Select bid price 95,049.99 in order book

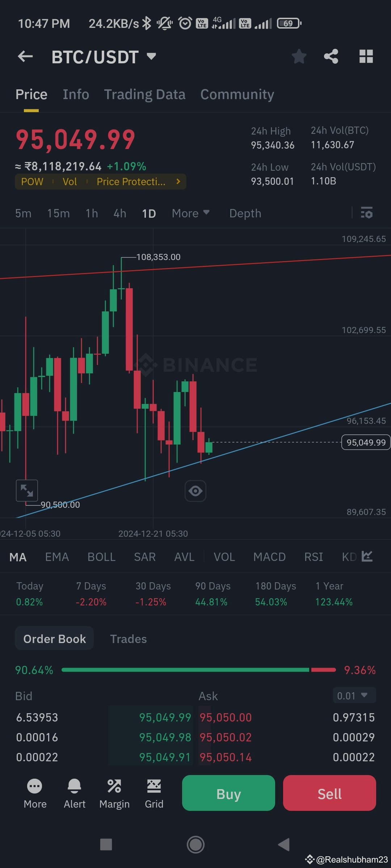[x=165, y=718]
